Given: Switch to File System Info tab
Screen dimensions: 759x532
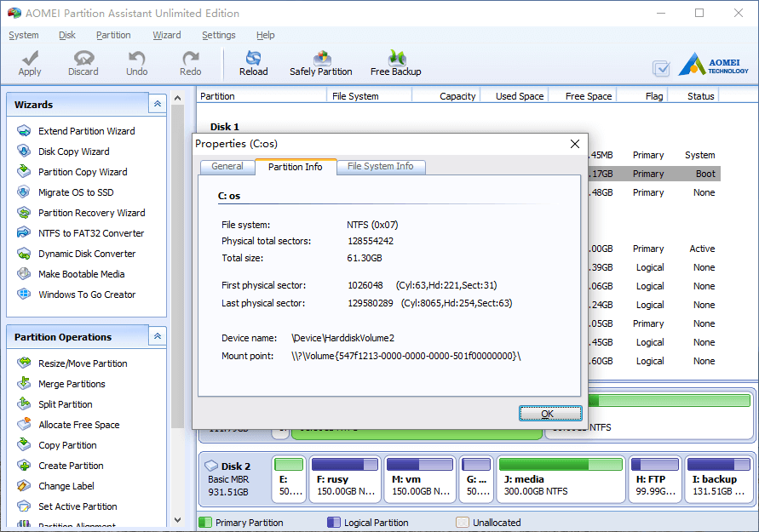Looking at the screenshot, I should pyautogui.click(x=381, y=166).
